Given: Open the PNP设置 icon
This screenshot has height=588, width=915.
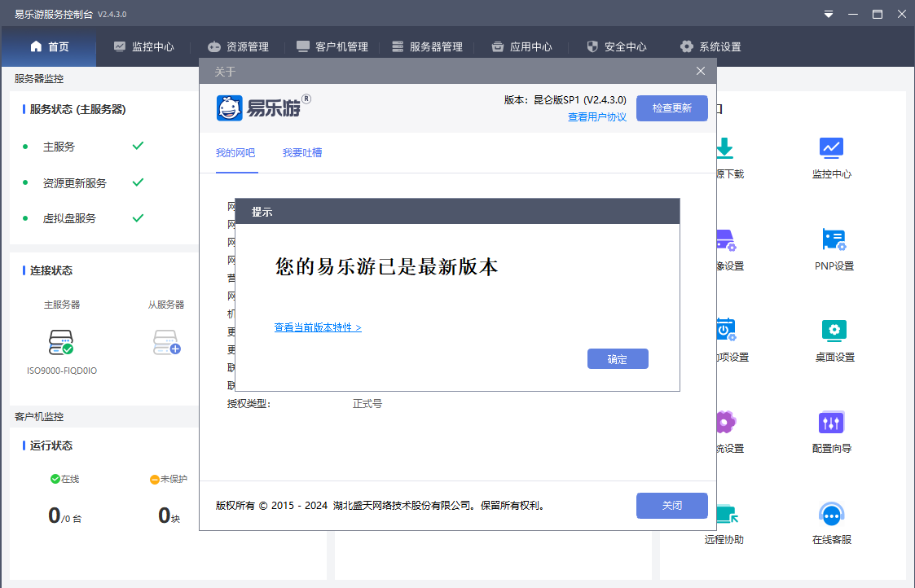Looking at the screenshot, I should (x=834, y=239).
